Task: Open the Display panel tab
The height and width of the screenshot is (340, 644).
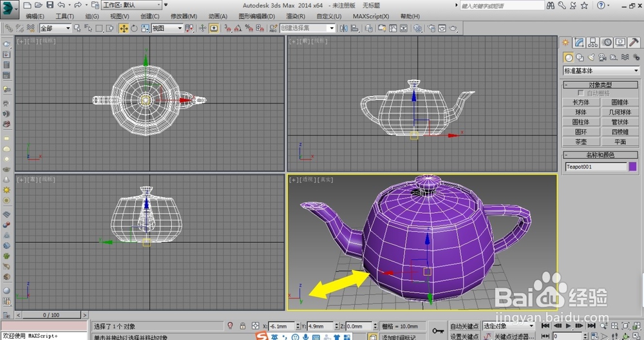Action: click(620, 42)
